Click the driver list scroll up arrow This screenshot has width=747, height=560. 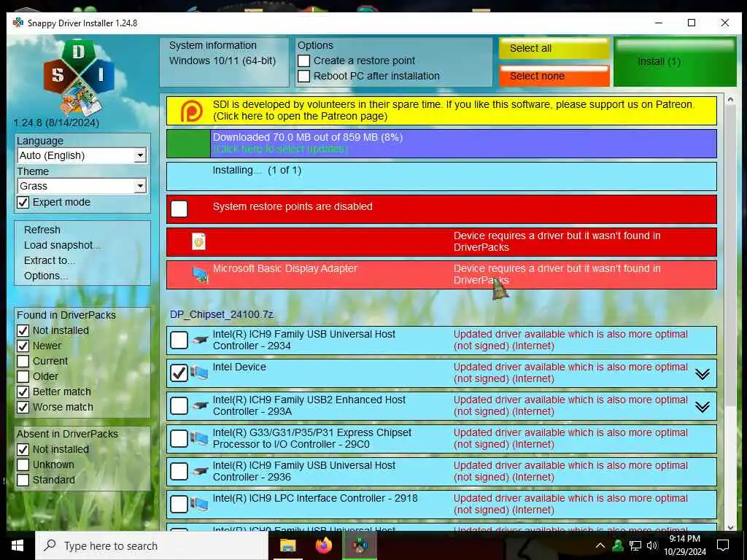click(731, 99)
